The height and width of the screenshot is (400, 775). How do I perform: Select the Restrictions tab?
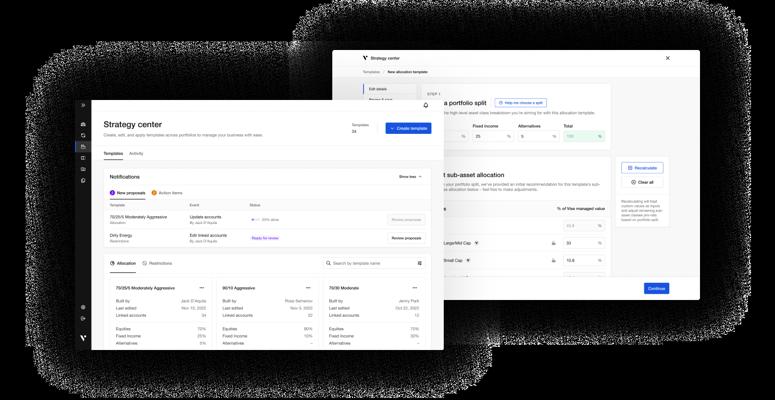157,263
